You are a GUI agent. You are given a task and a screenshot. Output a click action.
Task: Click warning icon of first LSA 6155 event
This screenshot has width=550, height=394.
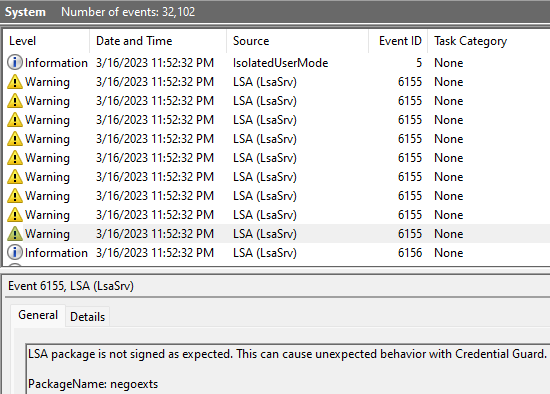pyautogui.click(x=15, y=82)
